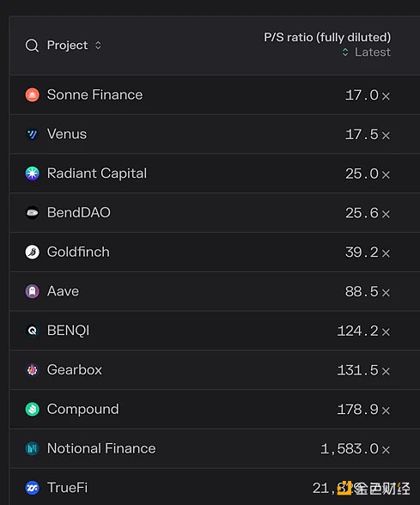Click the search magnifier icon beside Project
This screenshot has width=420, height=505.
[x=32, y=46]
